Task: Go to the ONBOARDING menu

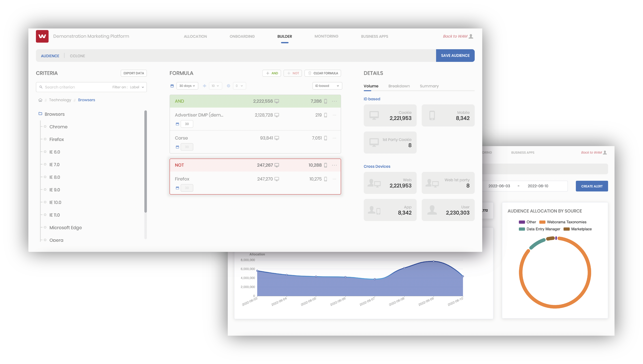Action: point(242,37)
